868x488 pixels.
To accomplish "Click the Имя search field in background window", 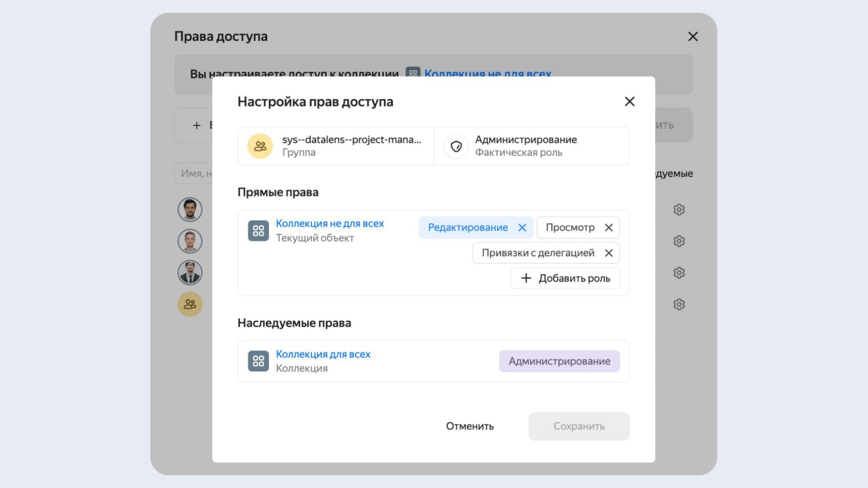I will tap(194, 173).
